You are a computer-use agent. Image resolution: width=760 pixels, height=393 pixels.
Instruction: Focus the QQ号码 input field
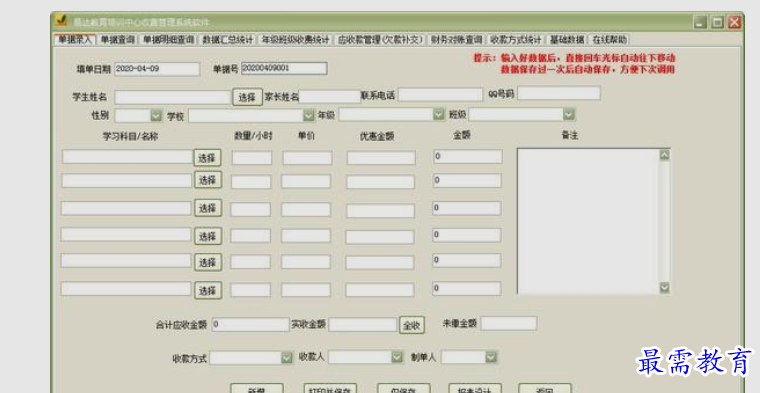(x=559, y=93)
